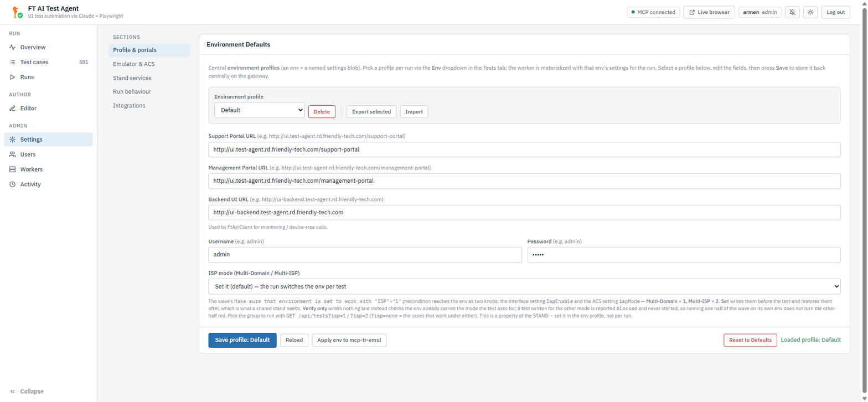Click the Workers server icon
The width and height of the screenshot is (868, 402).
tap(12, 169)
